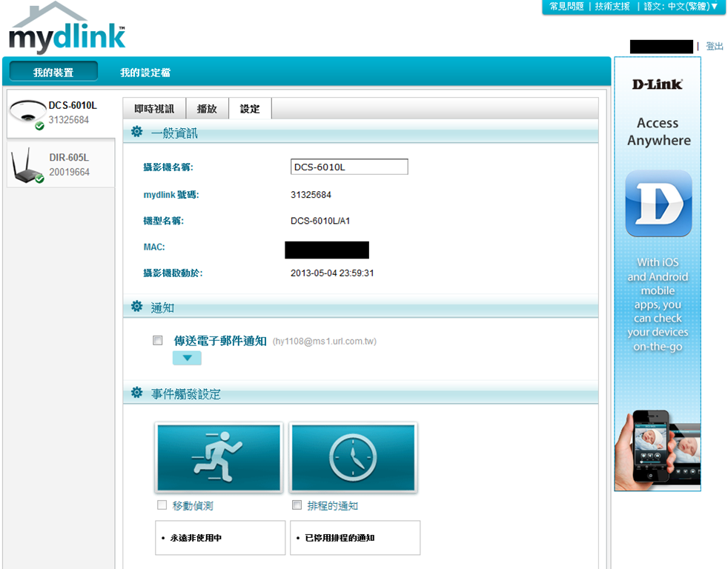728x569 pixels.
Task: Click the activation date 2013-05-04 23:59:31
Action: pyautogui.click(x=332, y=273)
